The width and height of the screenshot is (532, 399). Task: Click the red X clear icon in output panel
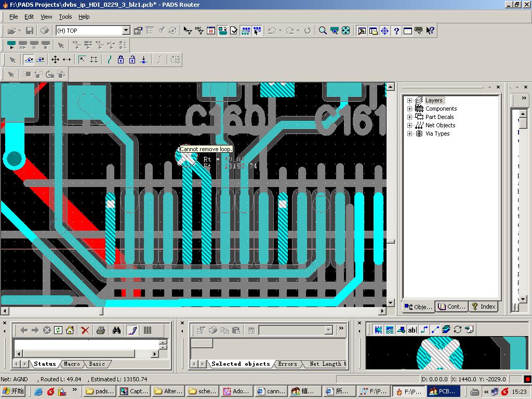click(x=85, y=330)
